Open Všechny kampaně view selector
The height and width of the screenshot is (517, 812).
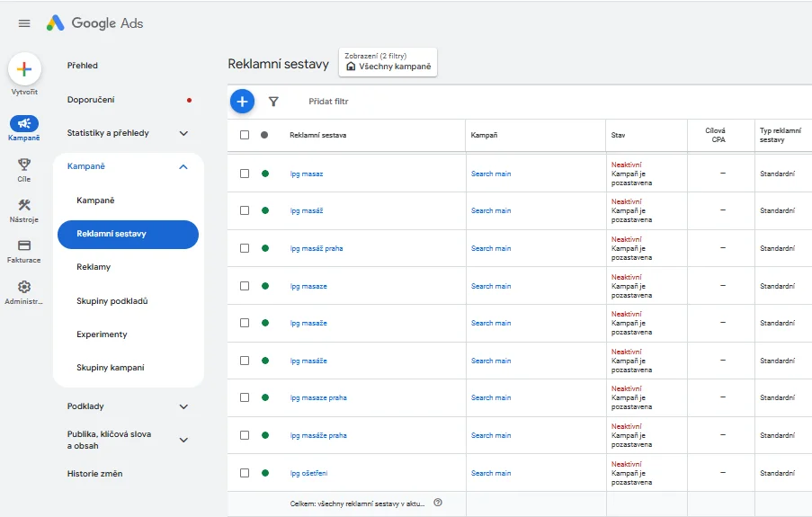point(388,67)
